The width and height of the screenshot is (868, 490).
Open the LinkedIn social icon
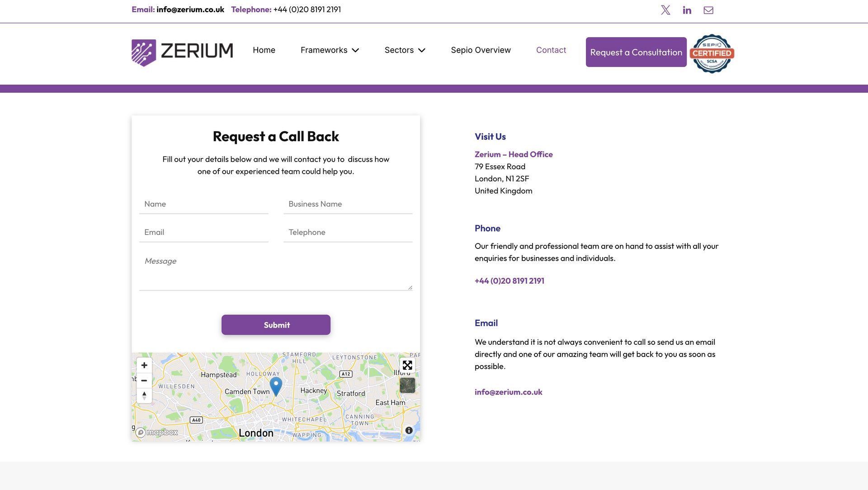point(687,10)
